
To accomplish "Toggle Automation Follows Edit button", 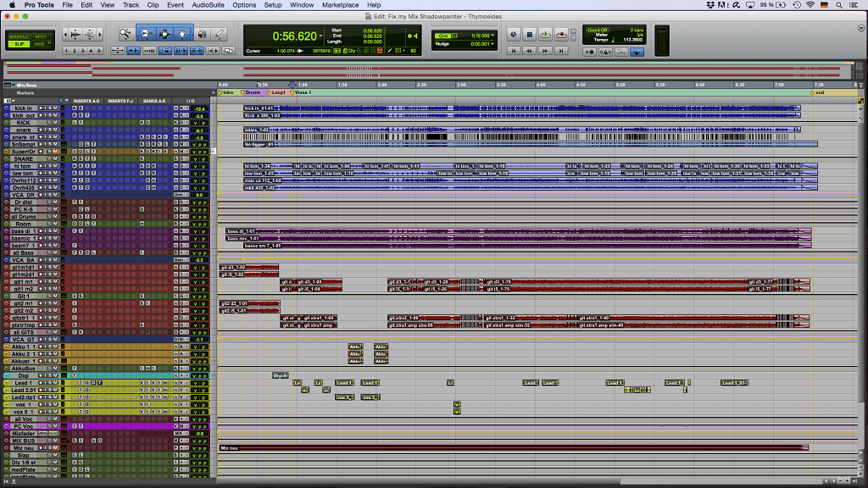I will click(x=165, y=50).
